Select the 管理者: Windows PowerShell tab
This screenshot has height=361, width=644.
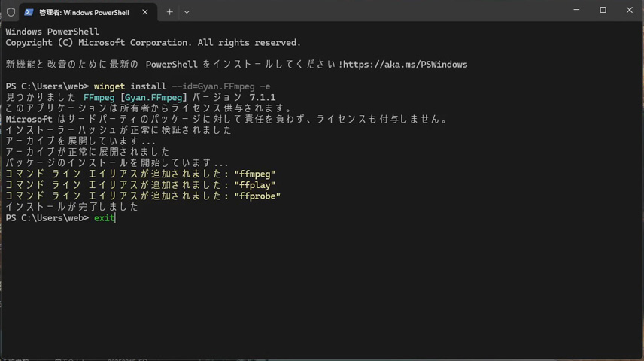[83, 12]
